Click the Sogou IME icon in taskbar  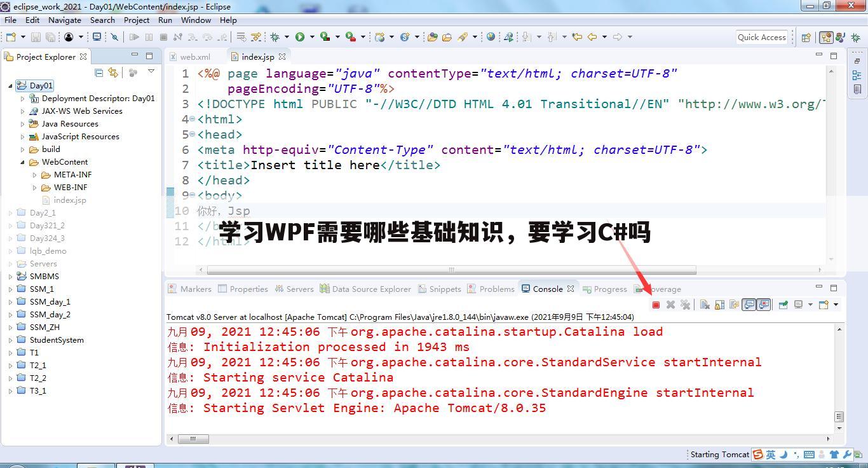pyautogui.click(x=757, y=455)
